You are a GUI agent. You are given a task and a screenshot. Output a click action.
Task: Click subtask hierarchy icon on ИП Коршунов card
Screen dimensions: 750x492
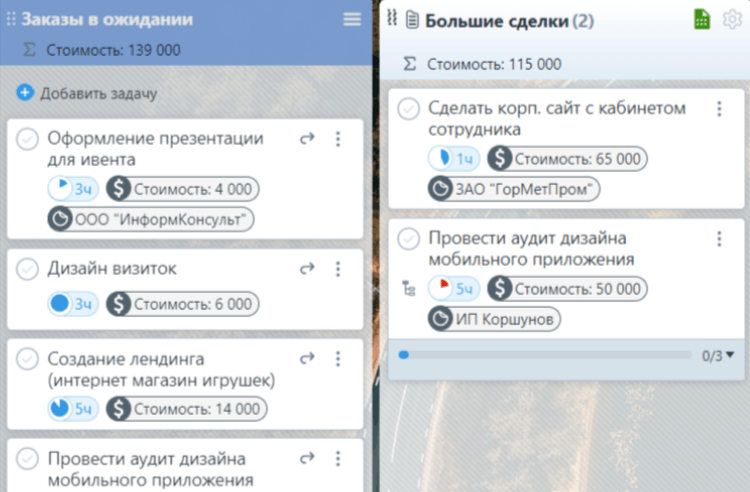click(x=407, y=288)
